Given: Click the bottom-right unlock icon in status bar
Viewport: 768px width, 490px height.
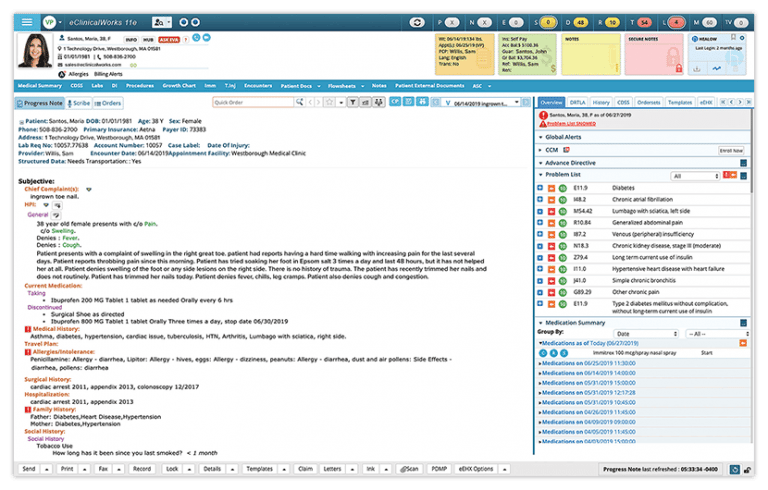Looking at the screenshot, I should tap(747, 470).
